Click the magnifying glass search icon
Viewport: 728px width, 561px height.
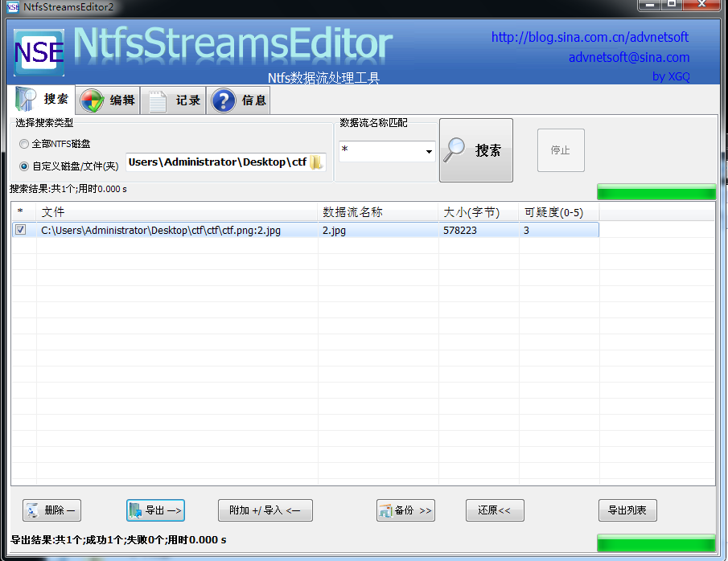coord(455,150)
